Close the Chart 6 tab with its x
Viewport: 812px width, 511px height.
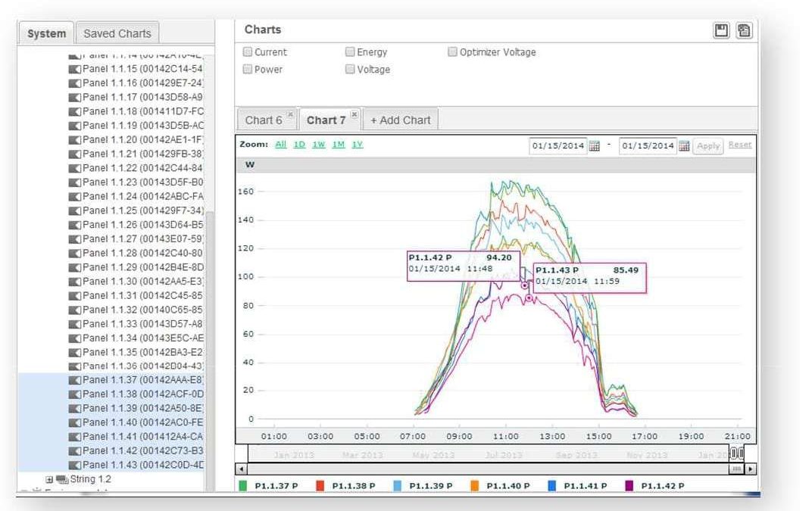point(291,114)
